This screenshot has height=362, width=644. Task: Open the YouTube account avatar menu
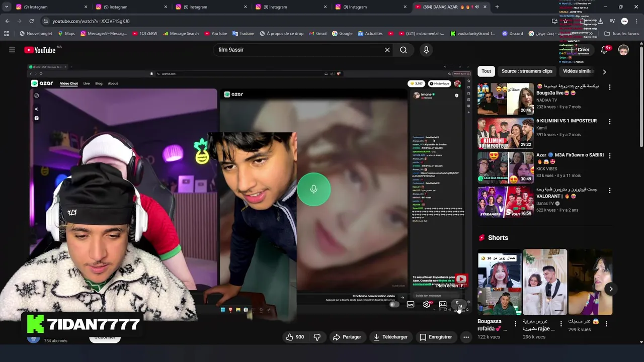(623, 50)
